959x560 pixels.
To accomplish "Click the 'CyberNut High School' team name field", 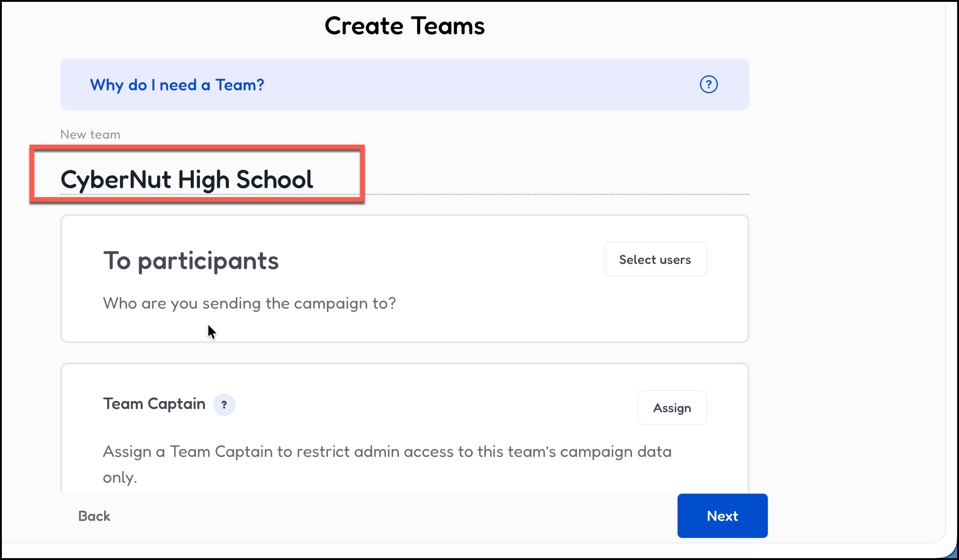I will pyautogui.click(x=187, y=179).
